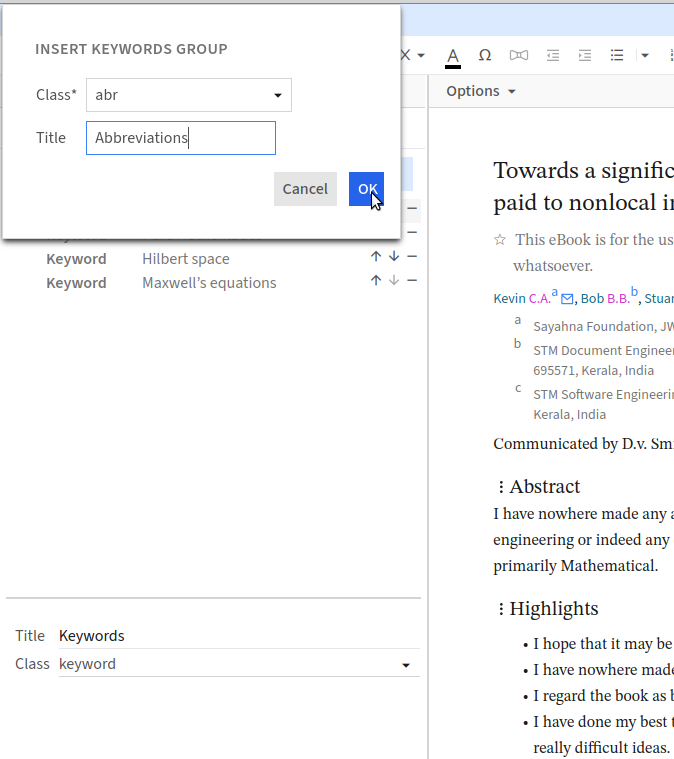674x759 pixels.
Task: Open the Class dropdown showing abr
Action: click(x=189, y=95)
